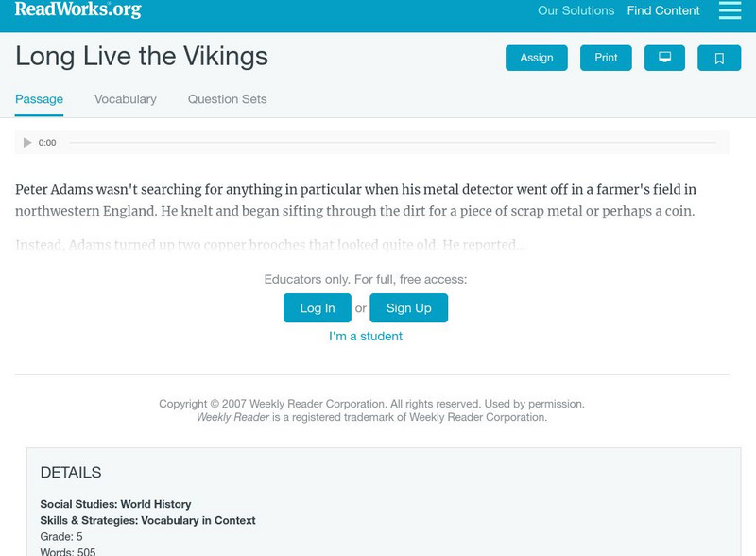Seek along the audio progress bar
This screenshot has width=756, height=556.
[x=392, y=143]
